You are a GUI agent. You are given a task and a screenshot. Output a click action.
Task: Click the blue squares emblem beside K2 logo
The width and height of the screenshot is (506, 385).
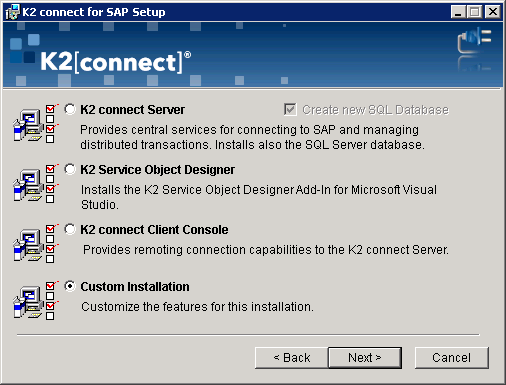coord(25,49)
